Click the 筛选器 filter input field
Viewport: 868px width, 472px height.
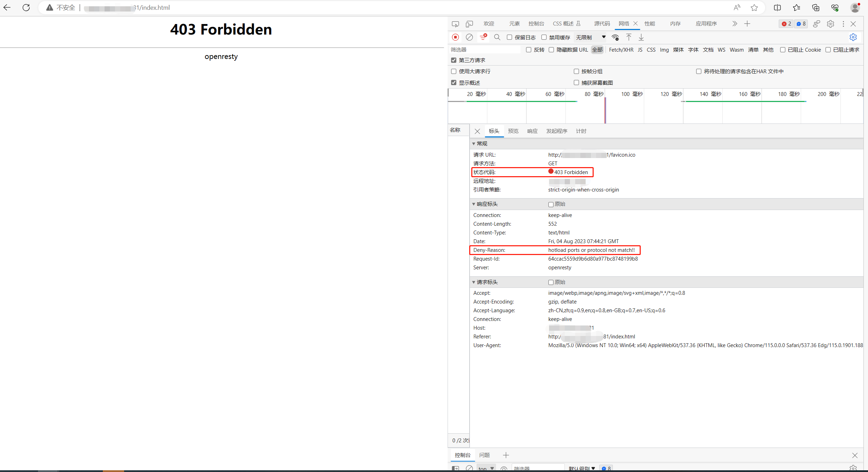[x=485, y=50]
